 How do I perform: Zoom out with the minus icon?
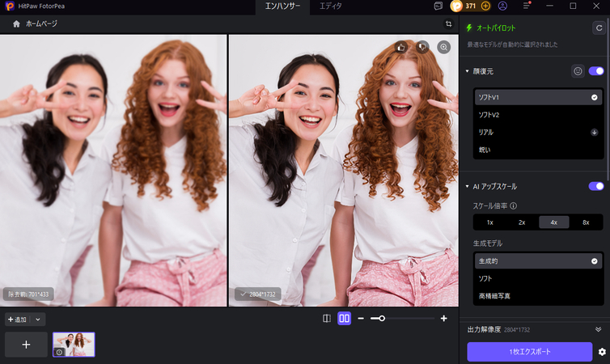(x=361, y=319)
